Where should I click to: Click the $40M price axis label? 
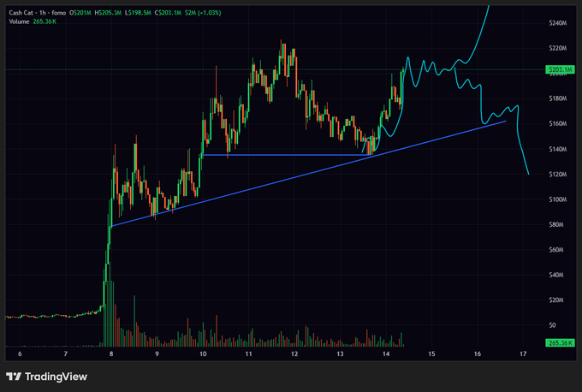point(556,275)
